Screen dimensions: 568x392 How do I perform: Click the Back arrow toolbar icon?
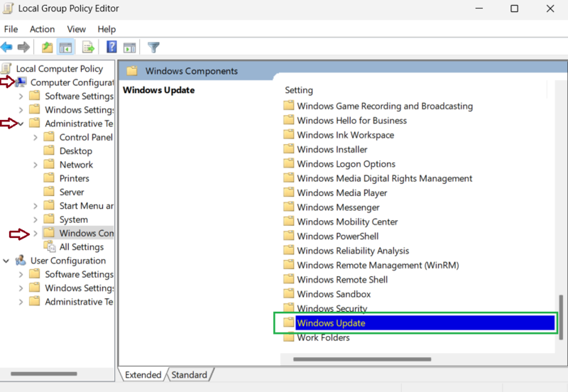[7, 48]
